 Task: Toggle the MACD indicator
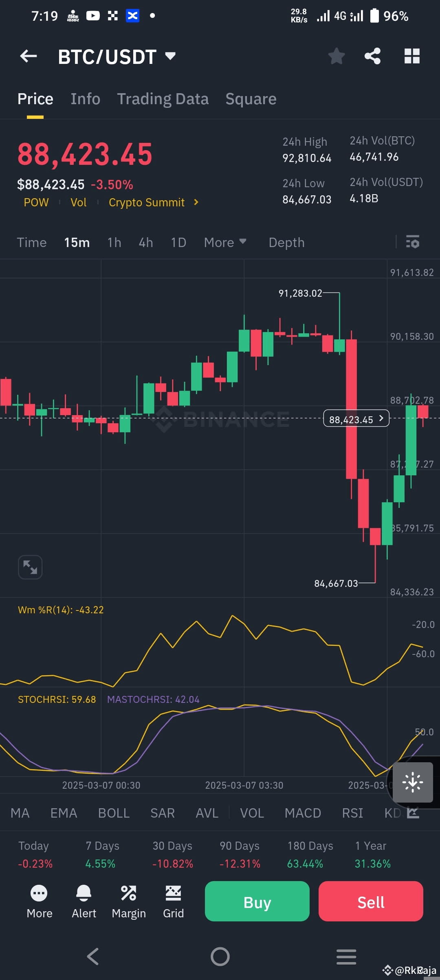pyautogui.click(x=303, y=813)
